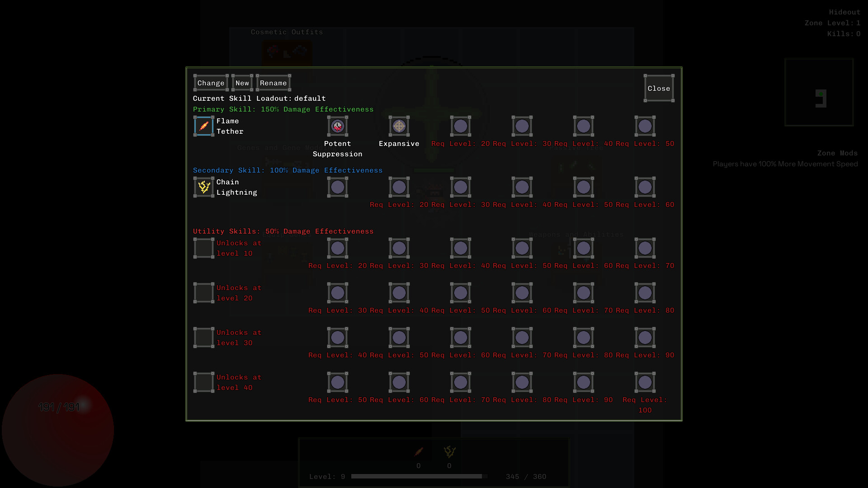Screen dimensions: 868x488
Task: Rename the default skill loadout
Action: [x=273, y=83]
